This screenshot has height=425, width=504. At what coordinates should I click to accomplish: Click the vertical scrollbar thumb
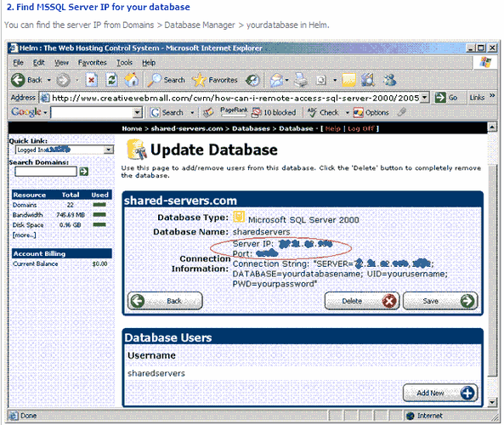pos(492,270)
